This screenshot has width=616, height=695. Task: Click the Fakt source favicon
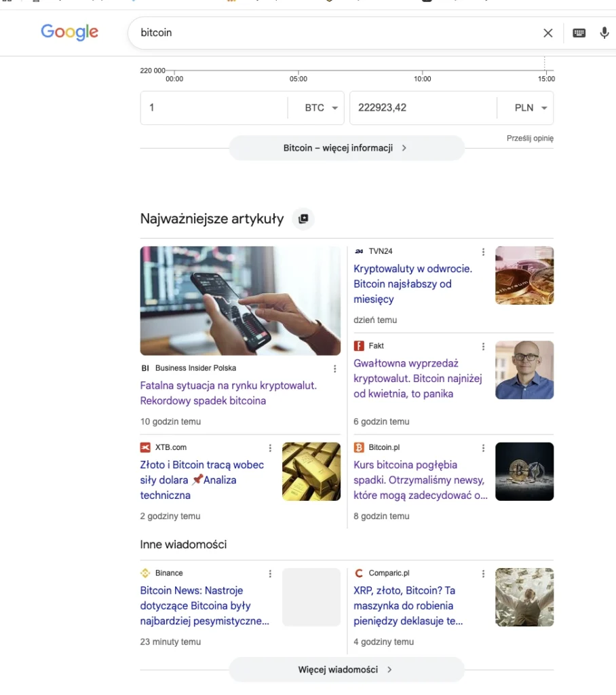(358, 346)
